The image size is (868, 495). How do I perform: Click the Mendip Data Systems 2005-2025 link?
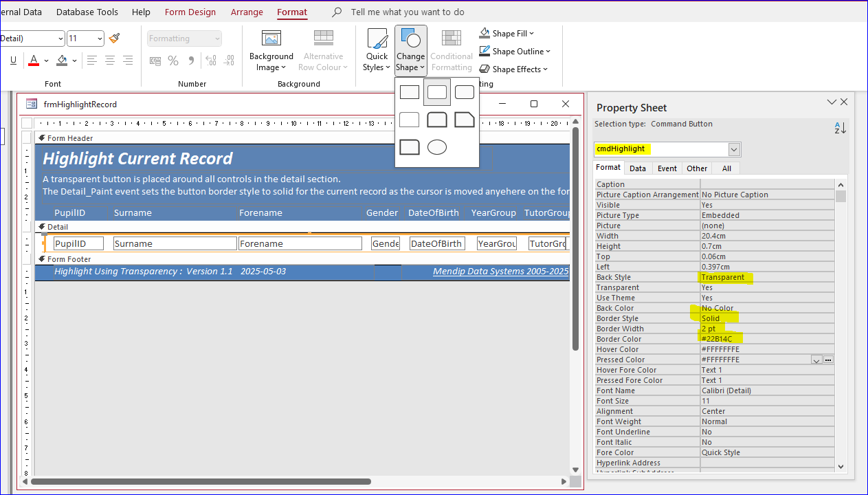pos(501,272)
